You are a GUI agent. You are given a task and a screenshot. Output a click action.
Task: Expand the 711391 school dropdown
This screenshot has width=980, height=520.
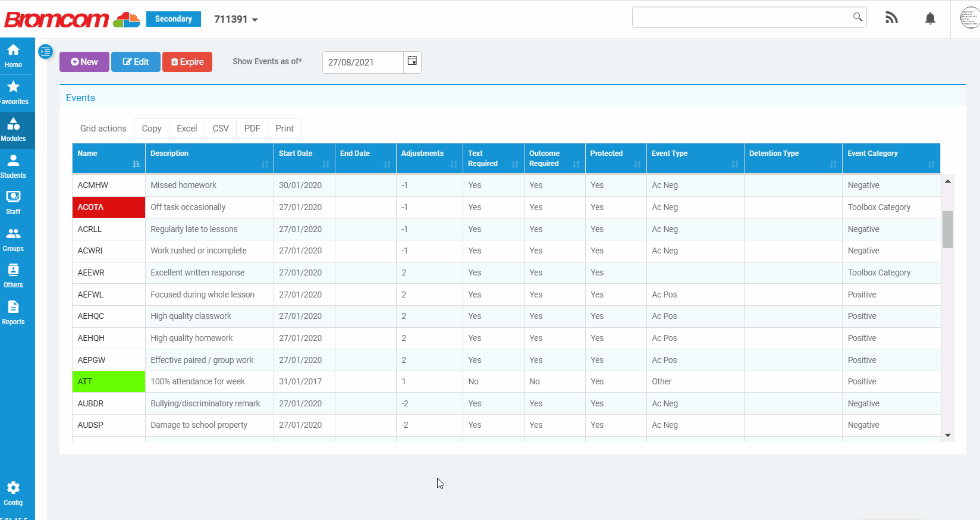click(236, 20)
